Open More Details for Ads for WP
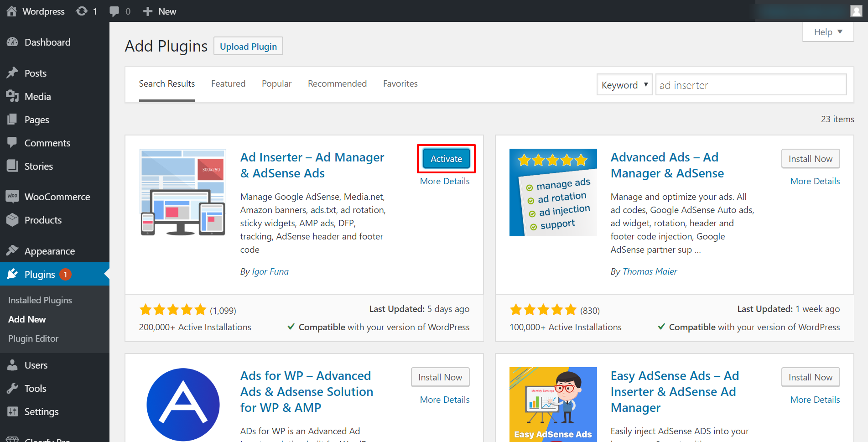 tap(445, 400)
